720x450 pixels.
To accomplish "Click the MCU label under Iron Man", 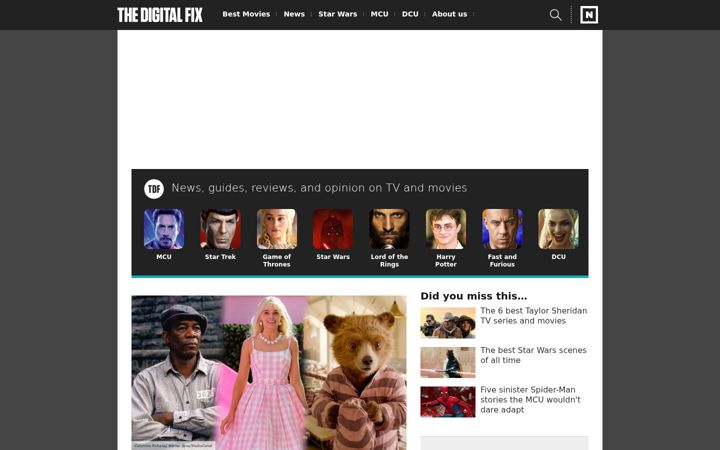I will [x=164, y=257].
